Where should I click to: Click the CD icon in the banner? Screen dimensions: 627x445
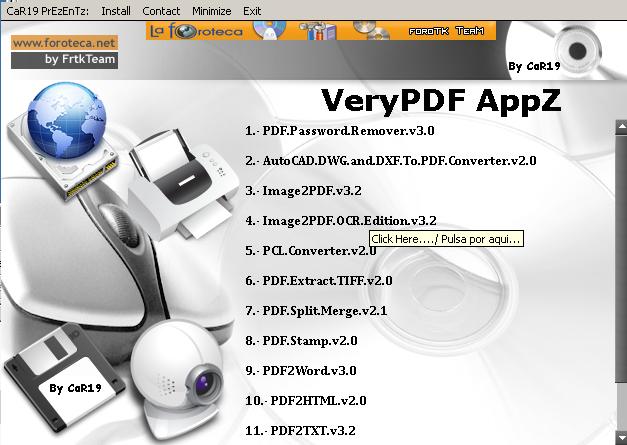[x=270, y=32]
